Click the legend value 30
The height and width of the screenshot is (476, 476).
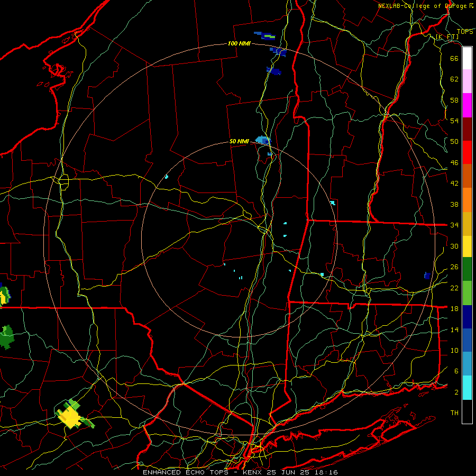pyautogui.click(x=454, y=246)
